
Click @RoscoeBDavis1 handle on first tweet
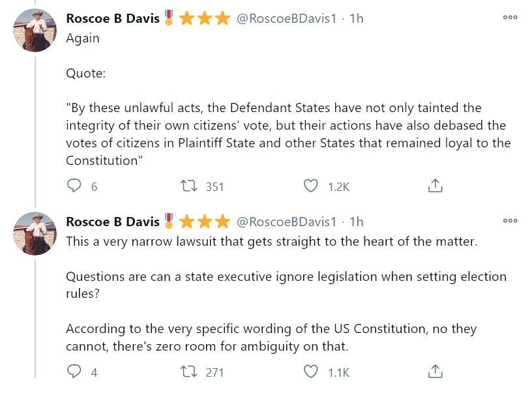tap(286, 18)
